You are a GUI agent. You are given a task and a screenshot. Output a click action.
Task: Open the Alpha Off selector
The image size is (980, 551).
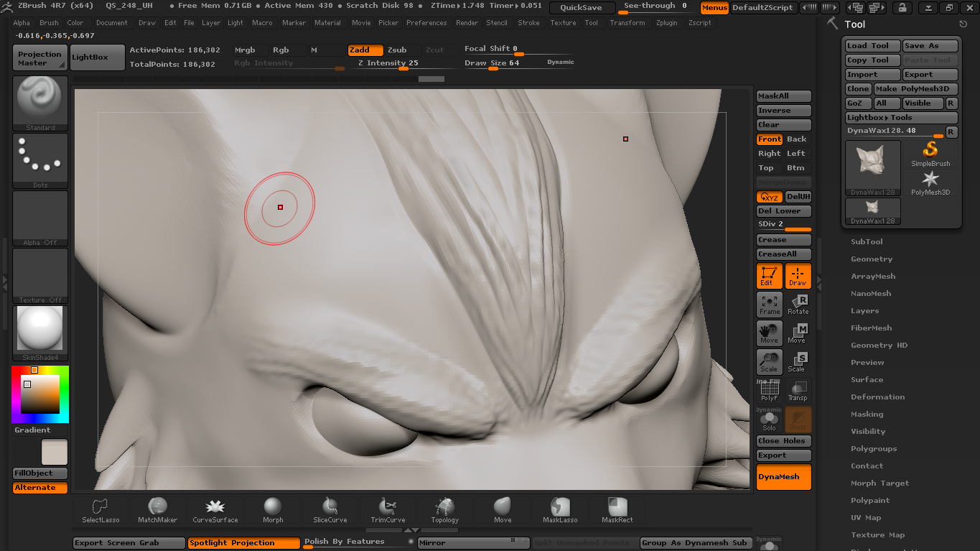[40, 218]
